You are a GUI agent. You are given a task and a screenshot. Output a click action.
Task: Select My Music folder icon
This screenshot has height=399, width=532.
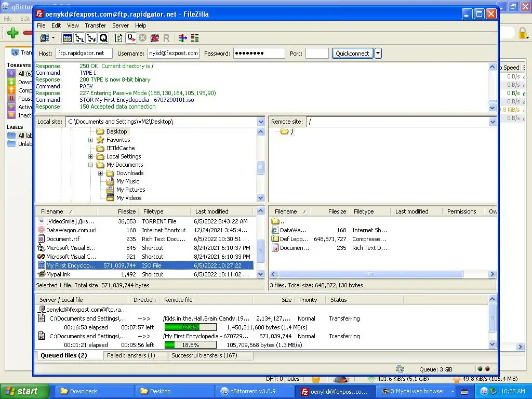(110, 181)
